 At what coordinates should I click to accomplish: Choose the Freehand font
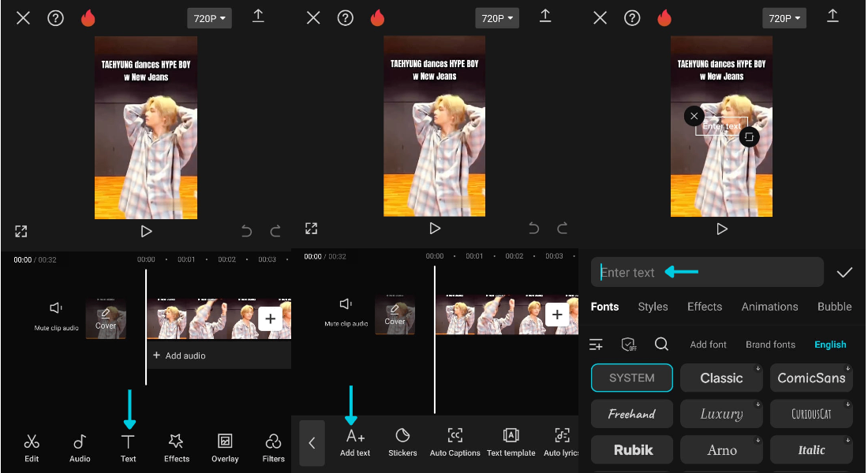coord(631,414)
